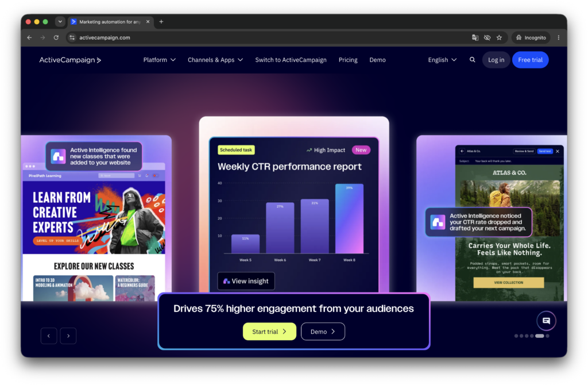Open Demo in the navigation bar
This screenshot has width=588, height=385.
[x=377, y=60]
